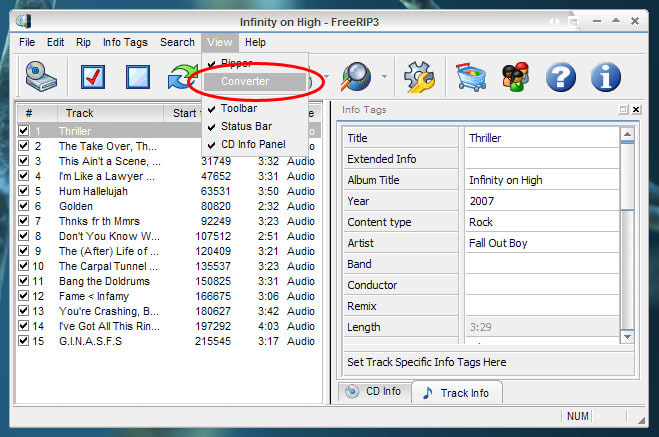Uncheck track 12 Fame < Infamy checkbox
Image resolution: width=659 pixels, height=437 pixels.
point(24,296)
